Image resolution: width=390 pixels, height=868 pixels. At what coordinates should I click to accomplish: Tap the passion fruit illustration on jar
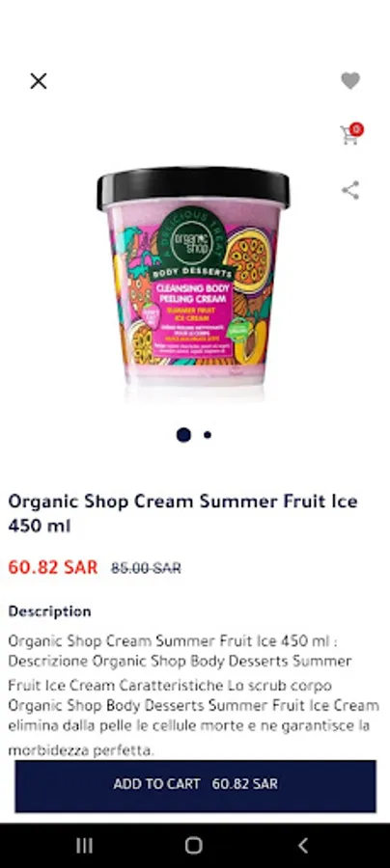(248, 260)
